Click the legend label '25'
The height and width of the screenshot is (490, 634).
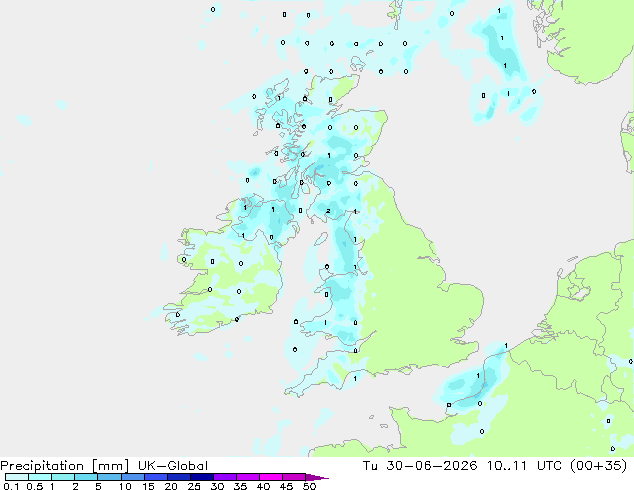coord(194,486)
